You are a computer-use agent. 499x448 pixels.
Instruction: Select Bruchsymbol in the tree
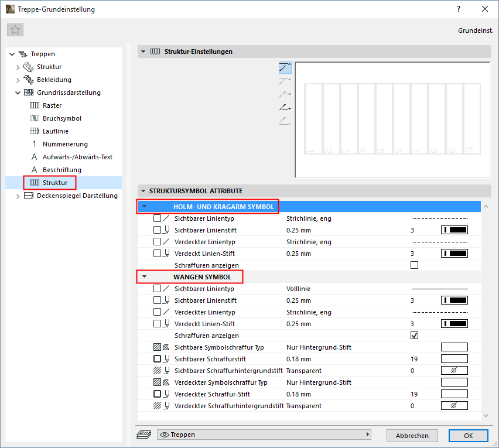pyautogui.click(x=62, y=118)
